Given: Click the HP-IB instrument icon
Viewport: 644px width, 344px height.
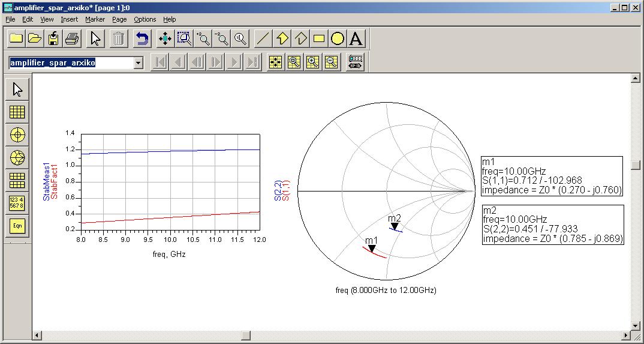Looking at the screenshot, I should [x=354, y=62].
